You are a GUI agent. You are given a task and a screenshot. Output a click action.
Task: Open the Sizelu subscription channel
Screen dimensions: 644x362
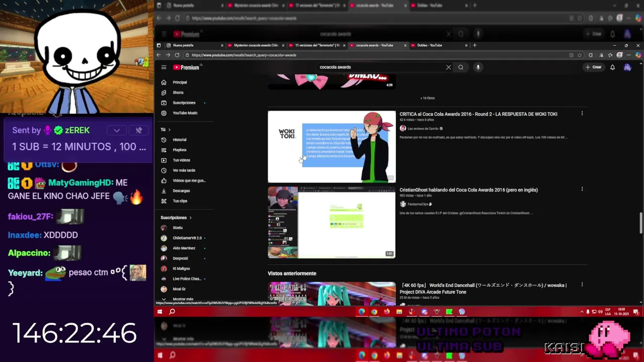tap(177, 228)
